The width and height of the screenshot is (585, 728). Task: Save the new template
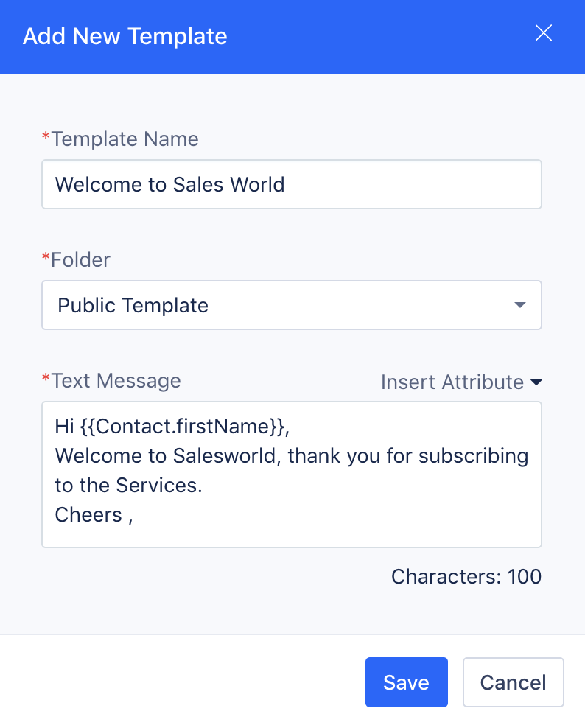406,682
